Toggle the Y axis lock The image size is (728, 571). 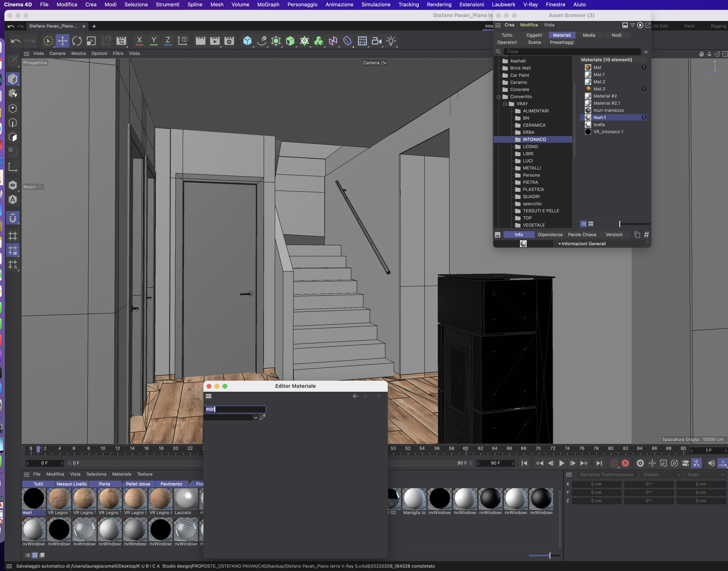tap(154, 41)
